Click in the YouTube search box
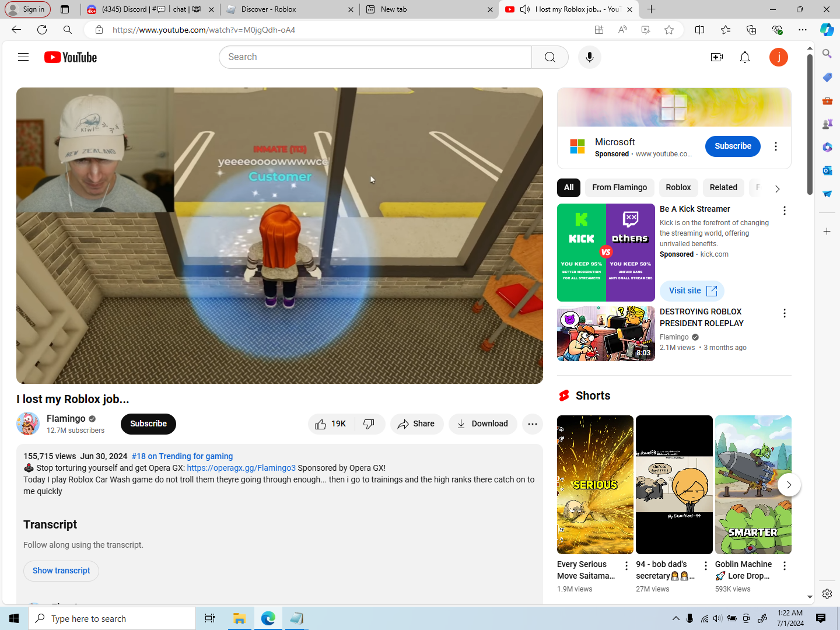840x630 pixels. click(x=375, y=57)
